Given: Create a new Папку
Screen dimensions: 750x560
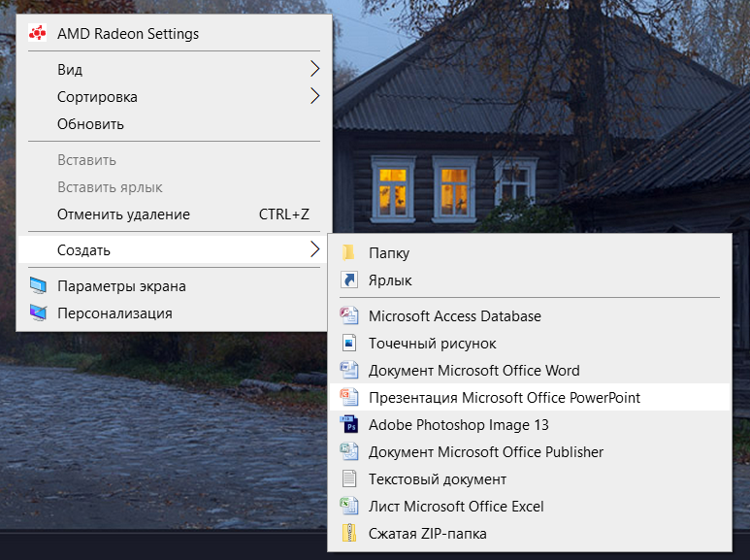Looking at the screenshot, I should pos(530,252).
